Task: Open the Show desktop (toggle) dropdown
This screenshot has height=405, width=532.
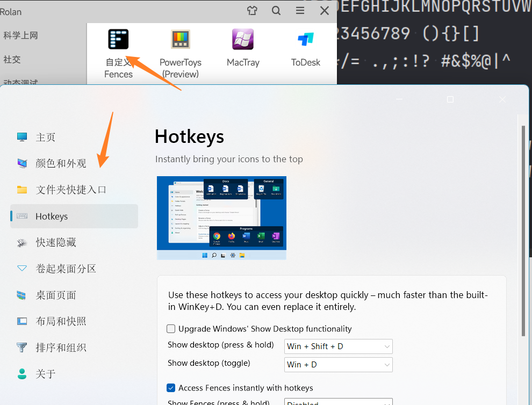Action: click(x=338, y=365)
